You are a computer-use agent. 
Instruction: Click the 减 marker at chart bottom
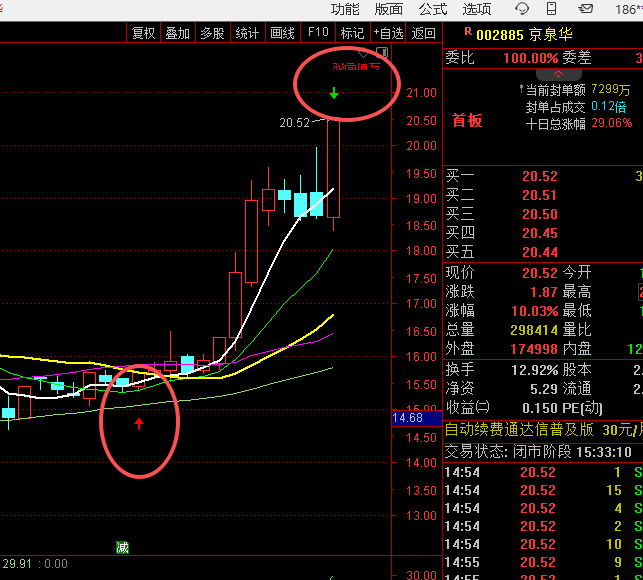(x=122, y=547)
